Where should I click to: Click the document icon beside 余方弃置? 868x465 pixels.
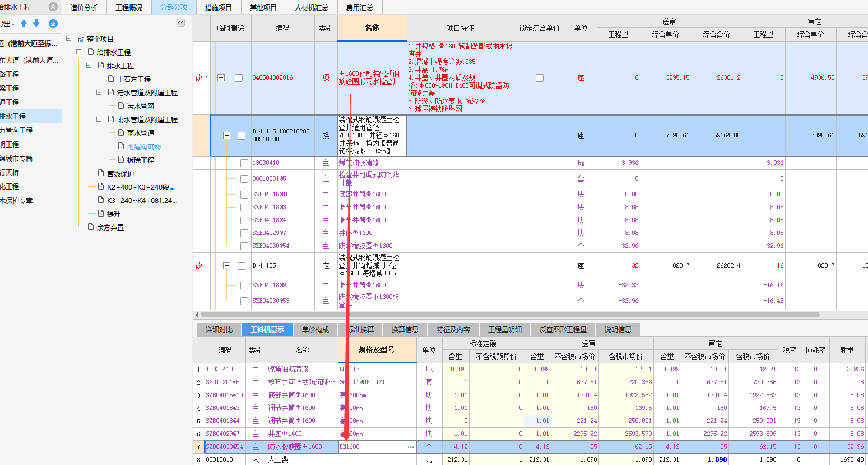[x=91, y=227]
